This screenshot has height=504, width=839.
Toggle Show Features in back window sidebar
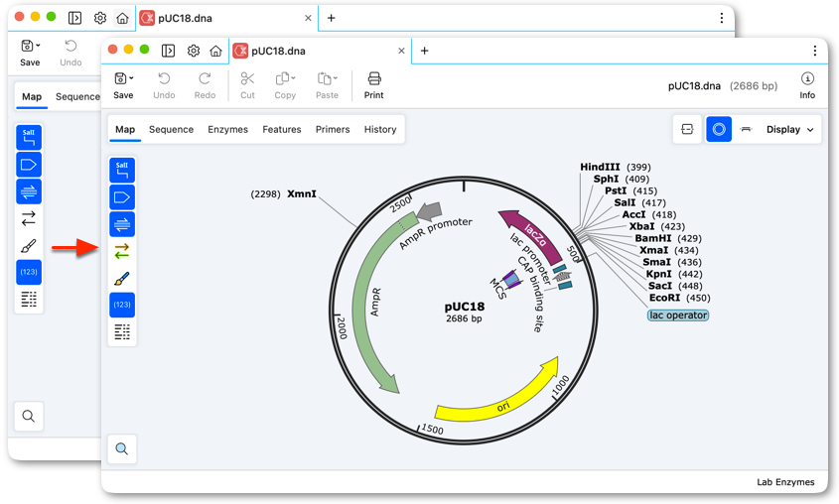[29, 165]
